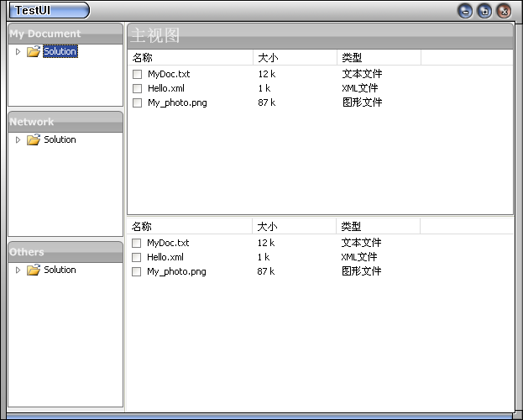The width and height of the screenshot is (523, 420).
Task: Select the Network panel header
Action: coord(65,122)
